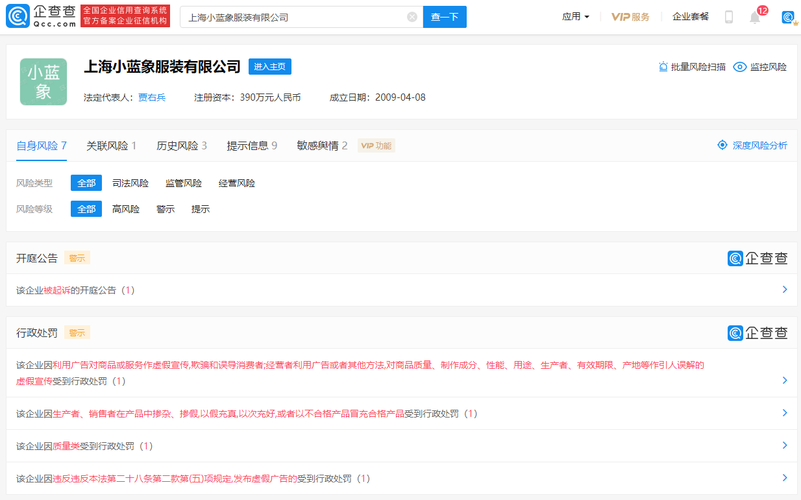Click the 企查查 logo in 行政处罚 section
The image size is (801, 500).
(757, 333)
